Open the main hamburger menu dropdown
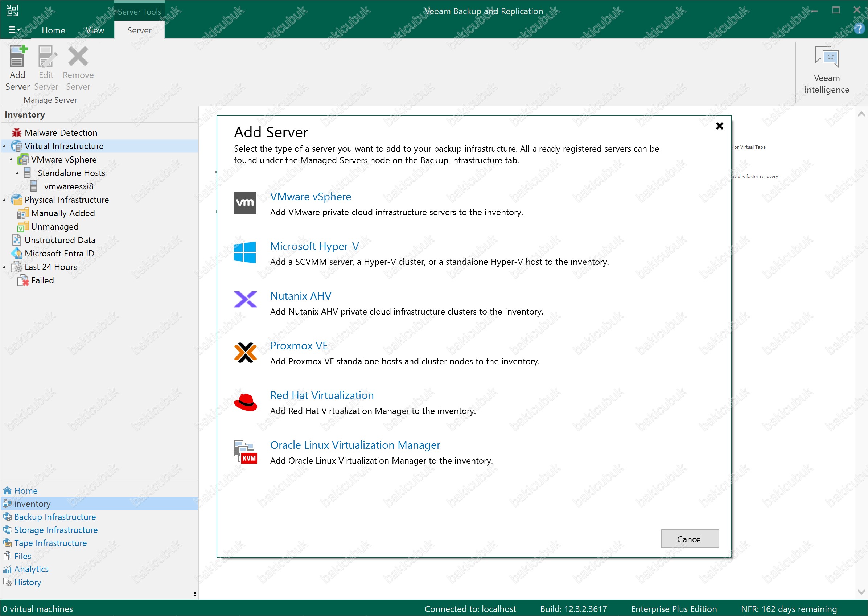Screen dimensions: 868x616 15,30
